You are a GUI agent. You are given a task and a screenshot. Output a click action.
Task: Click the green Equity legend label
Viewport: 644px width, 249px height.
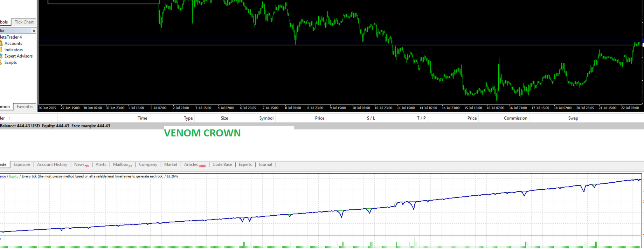click(14, 176)
